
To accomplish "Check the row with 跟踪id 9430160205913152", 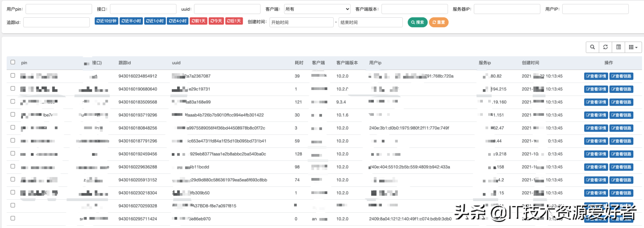I will click(x=13, y=179).
